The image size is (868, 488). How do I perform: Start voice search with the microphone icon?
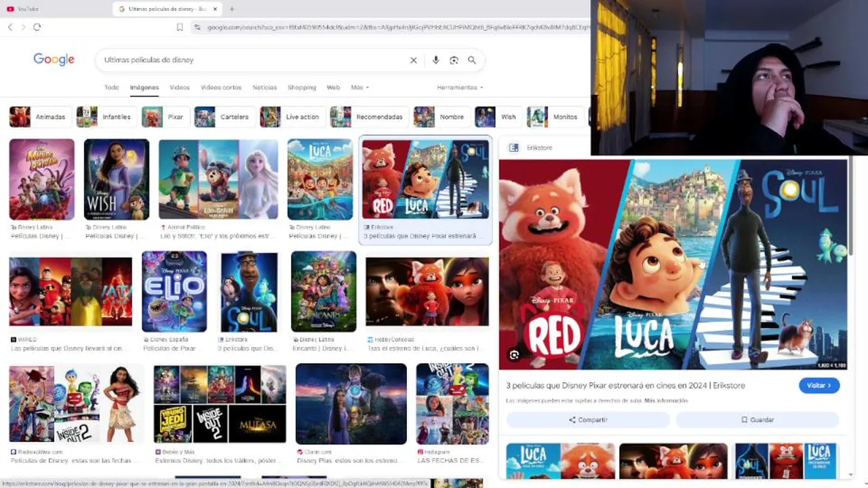click(x=435, y=60)
